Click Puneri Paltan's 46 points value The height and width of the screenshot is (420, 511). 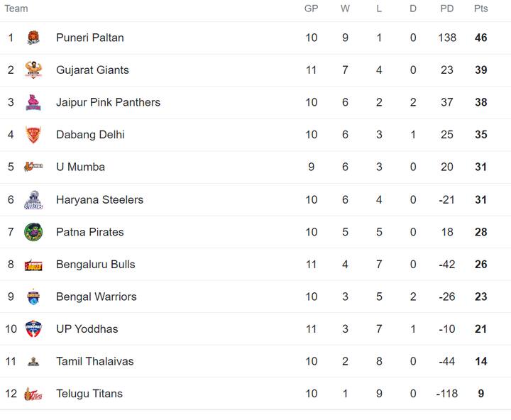(480, 38)
